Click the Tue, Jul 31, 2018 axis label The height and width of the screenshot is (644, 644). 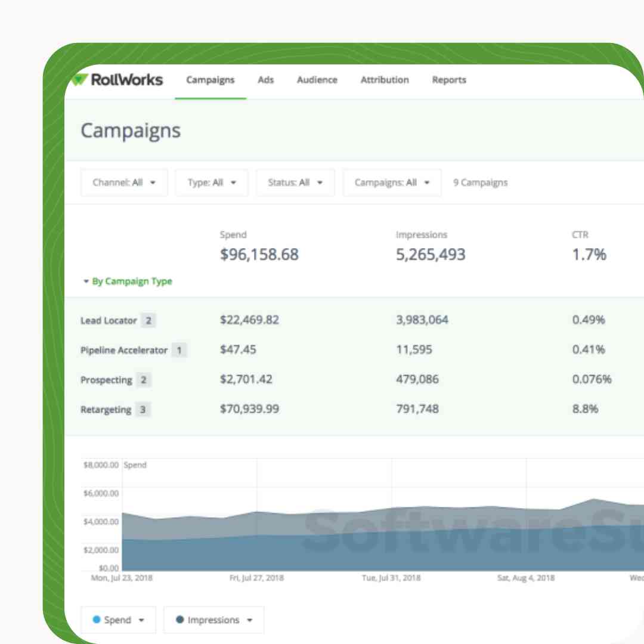pyautogui.click(x=391, y=578)
